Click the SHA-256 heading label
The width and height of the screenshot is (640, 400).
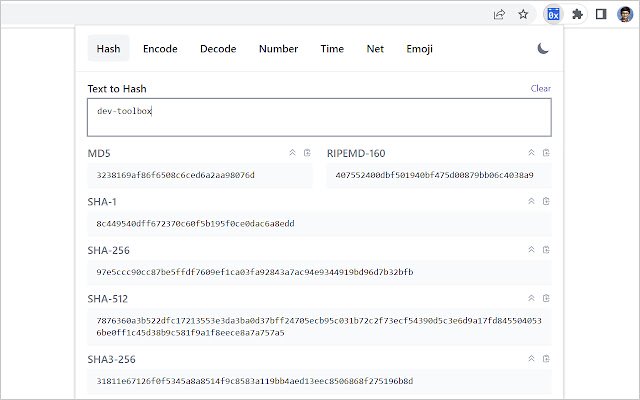tap(109, 250)
